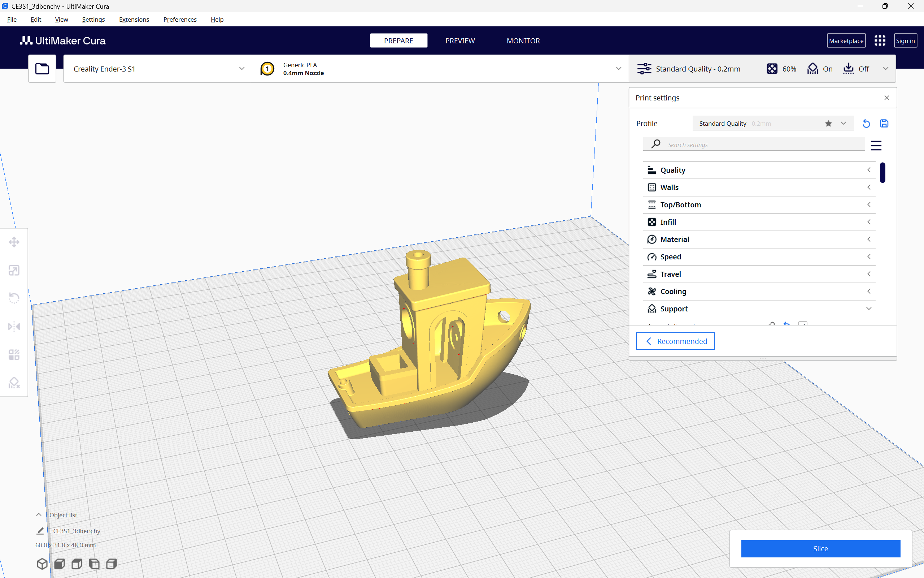Expand the Material settings category
Viewport: 924px width, 578px height.
pos(759,239)
